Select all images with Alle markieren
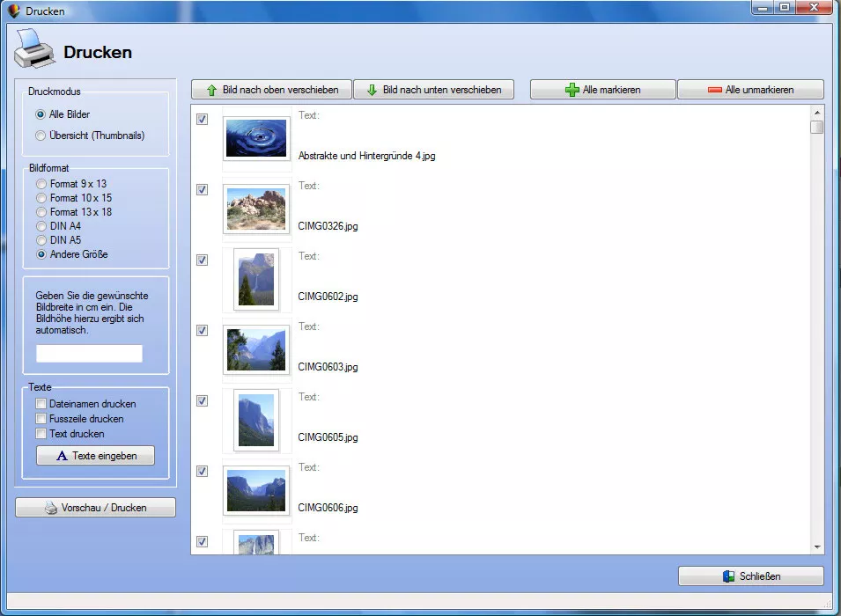 click(602, 90)
